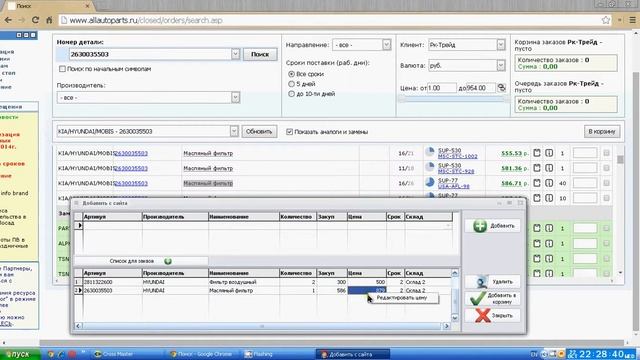Click green icon beside Список для заказа
This screenshot has height=360, width=640.
pos(168,261)
